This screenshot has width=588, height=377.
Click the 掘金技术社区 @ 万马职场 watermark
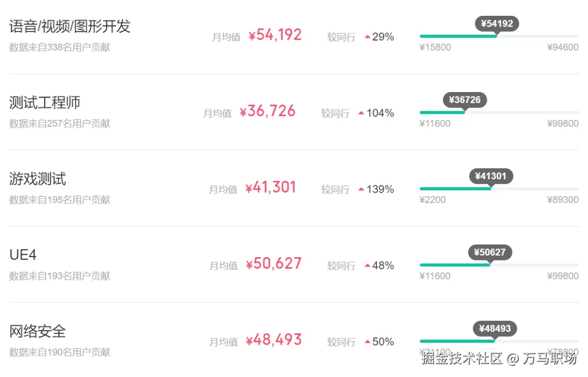coord(499,358)
